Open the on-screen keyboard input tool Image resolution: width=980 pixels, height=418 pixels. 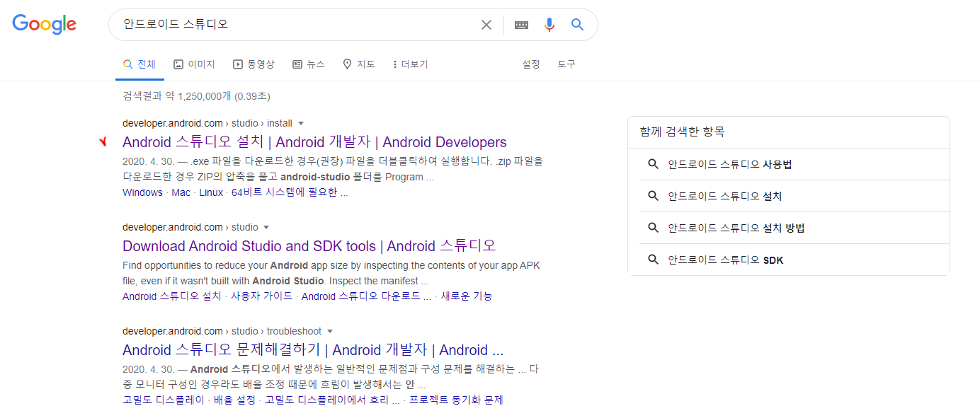tap(522, 25)
